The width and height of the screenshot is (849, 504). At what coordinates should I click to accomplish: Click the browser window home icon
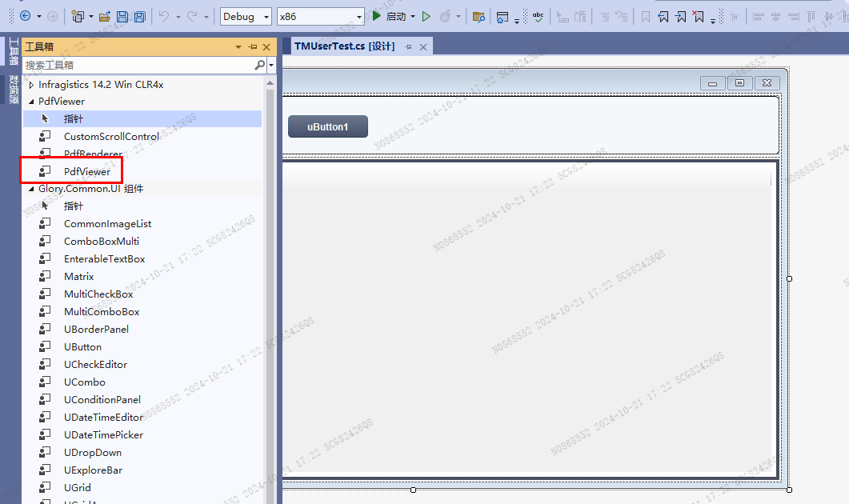[x=503, y=18]
